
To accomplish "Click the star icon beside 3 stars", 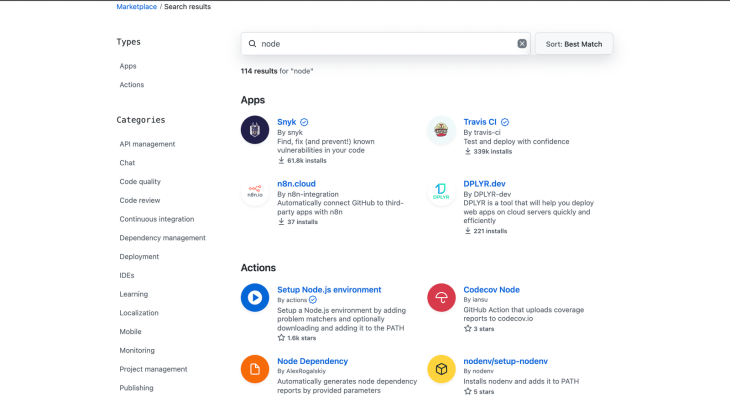I will click(467, 328).
